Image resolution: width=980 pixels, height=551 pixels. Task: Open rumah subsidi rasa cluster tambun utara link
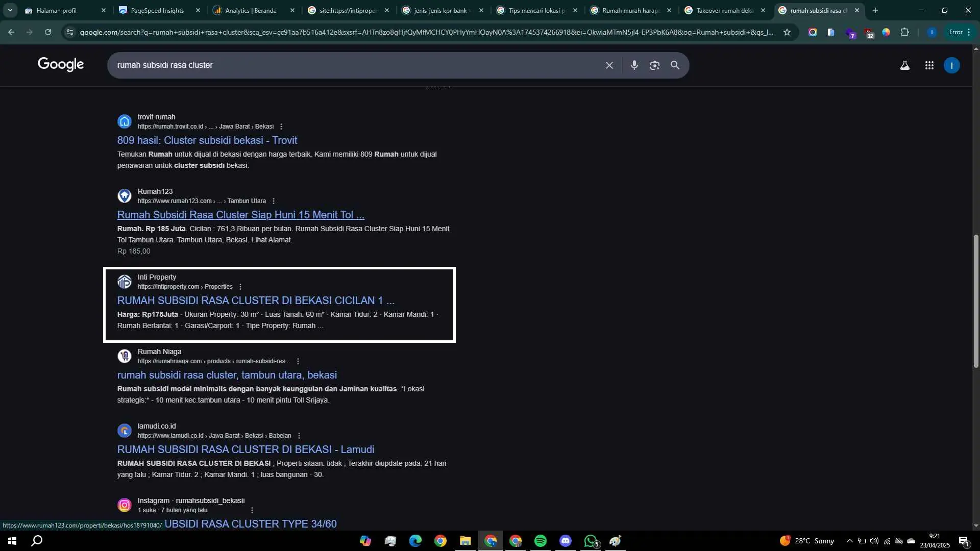227,375
